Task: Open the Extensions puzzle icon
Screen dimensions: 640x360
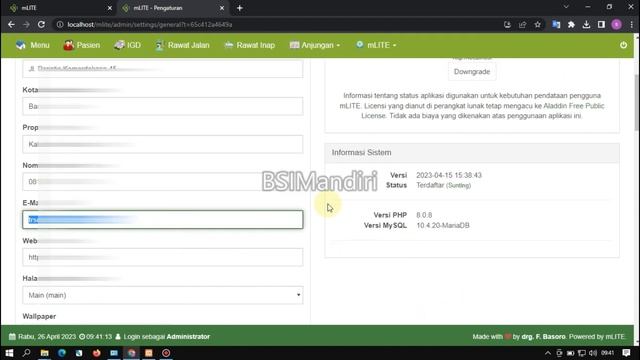Action: [571, 24]
